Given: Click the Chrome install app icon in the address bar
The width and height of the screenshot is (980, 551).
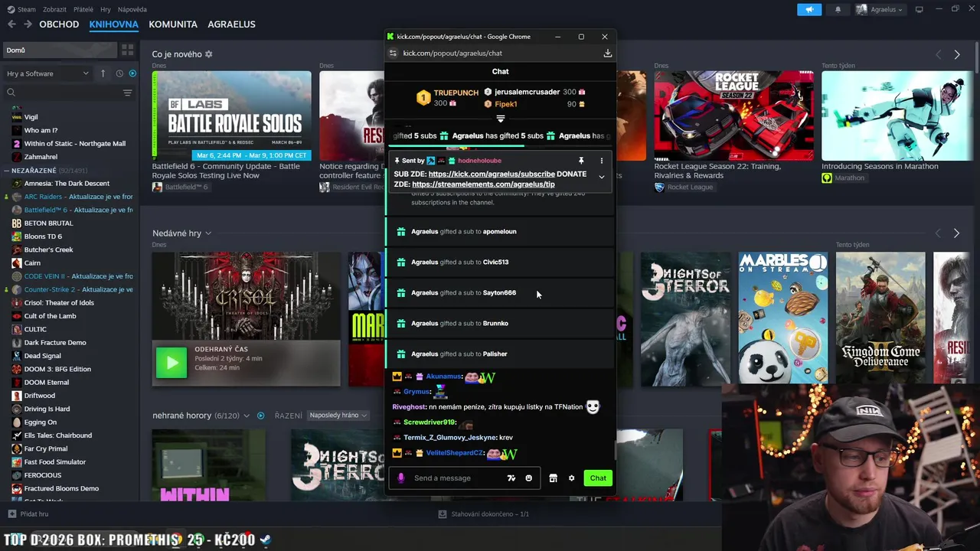Looking at the screenshot, I should [x=607, y=53].
